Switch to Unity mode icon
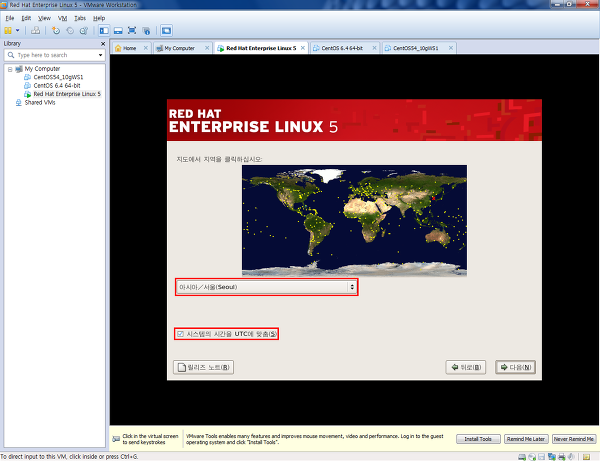600x461 pixels. (146, 31)
